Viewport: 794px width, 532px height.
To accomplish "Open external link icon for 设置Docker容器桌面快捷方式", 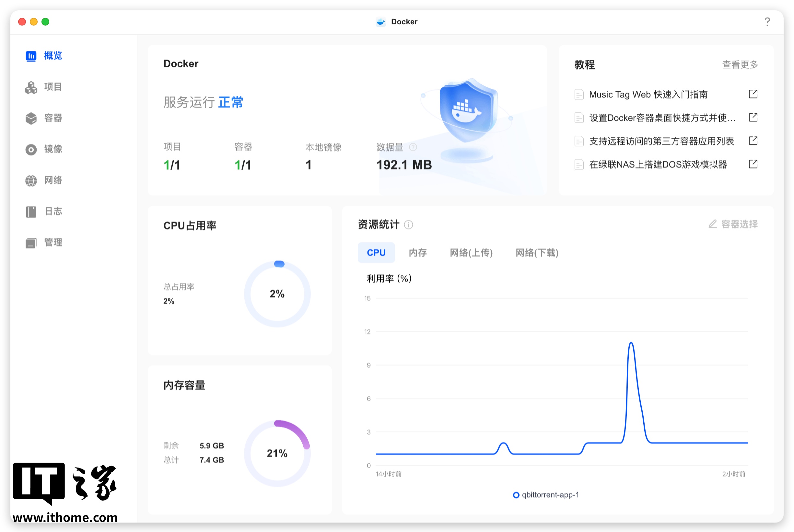I will [753, 118].
